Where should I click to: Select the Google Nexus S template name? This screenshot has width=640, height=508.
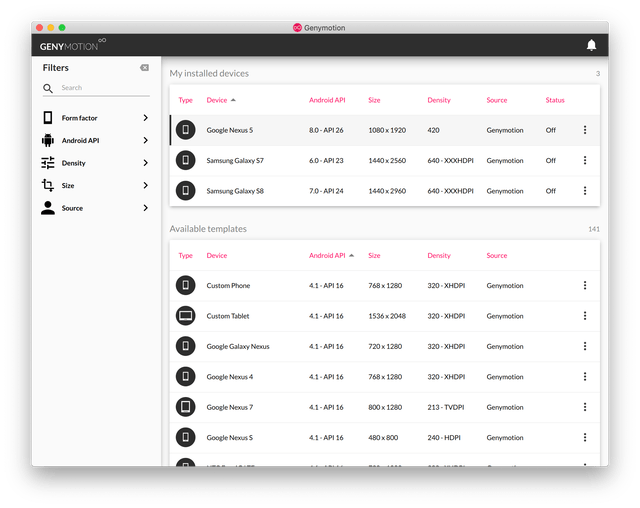click(229, 438)
